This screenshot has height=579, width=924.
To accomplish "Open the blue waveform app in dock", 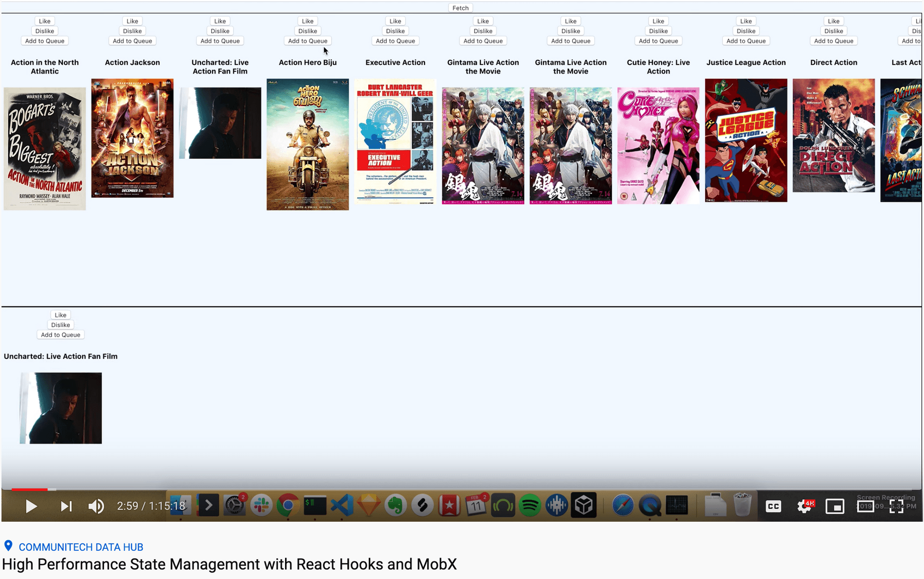I will 556,506.
